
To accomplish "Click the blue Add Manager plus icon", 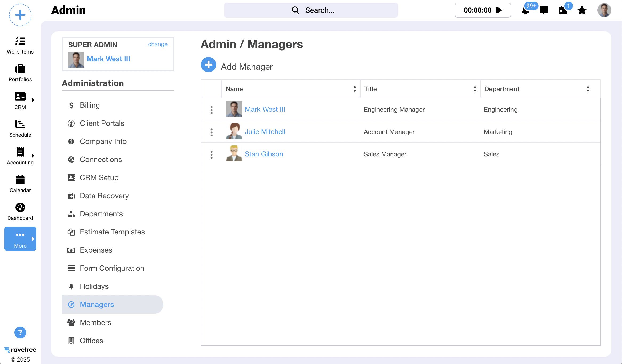I will (208, 65).
